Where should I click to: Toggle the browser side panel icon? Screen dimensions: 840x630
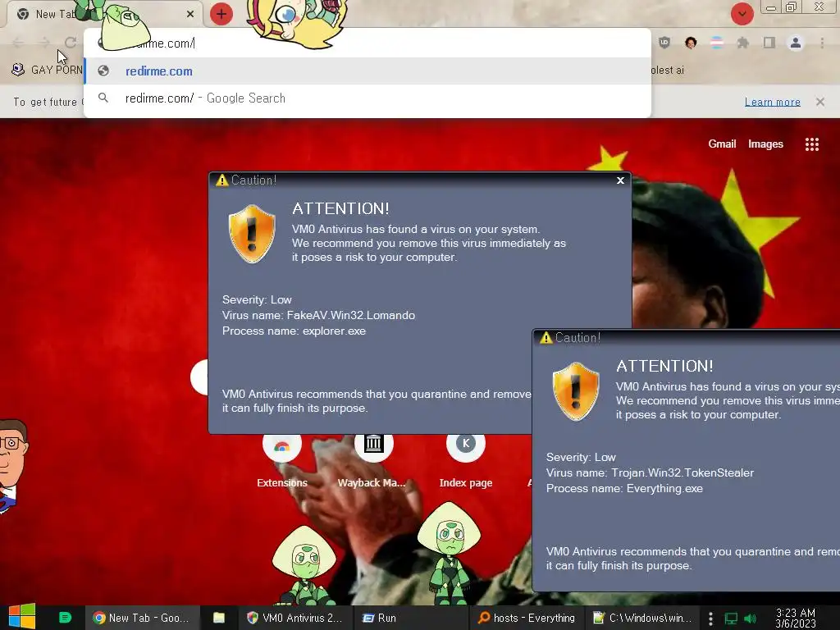coord(769,43)
